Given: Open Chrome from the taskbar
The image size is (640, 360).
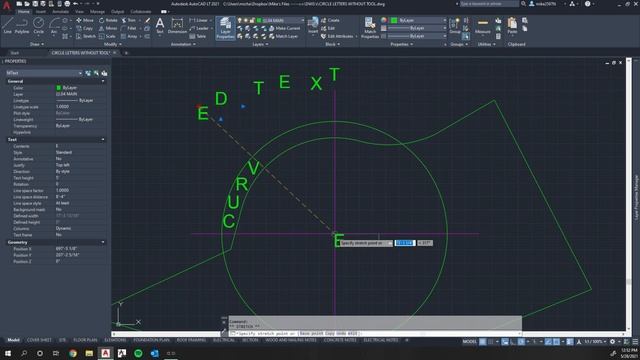Looking at the screenshot, I should click(73, 353).
